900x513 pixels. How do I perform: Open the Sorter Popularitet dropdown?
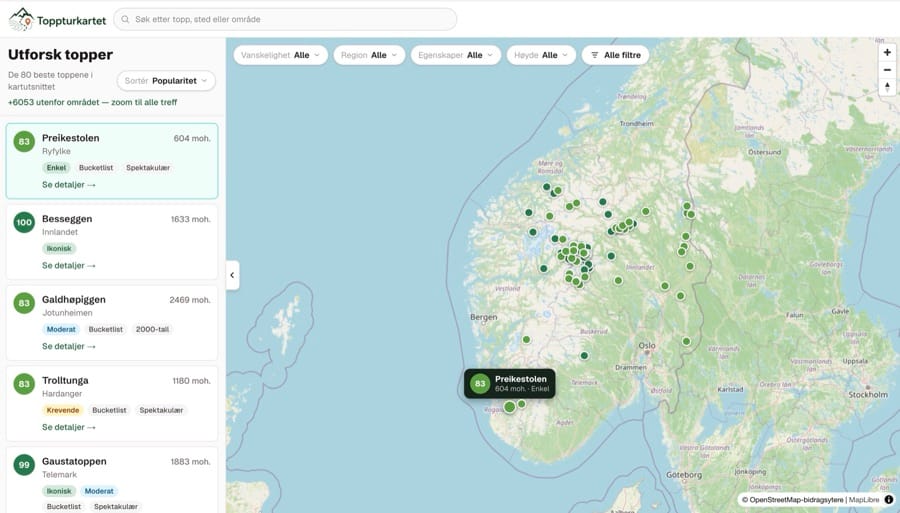coord(166,81)
